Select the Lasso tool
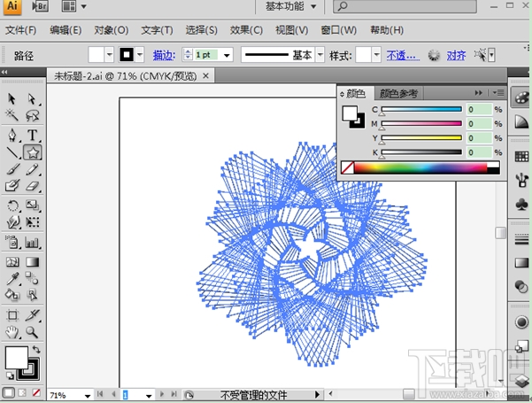 point(32,115)
